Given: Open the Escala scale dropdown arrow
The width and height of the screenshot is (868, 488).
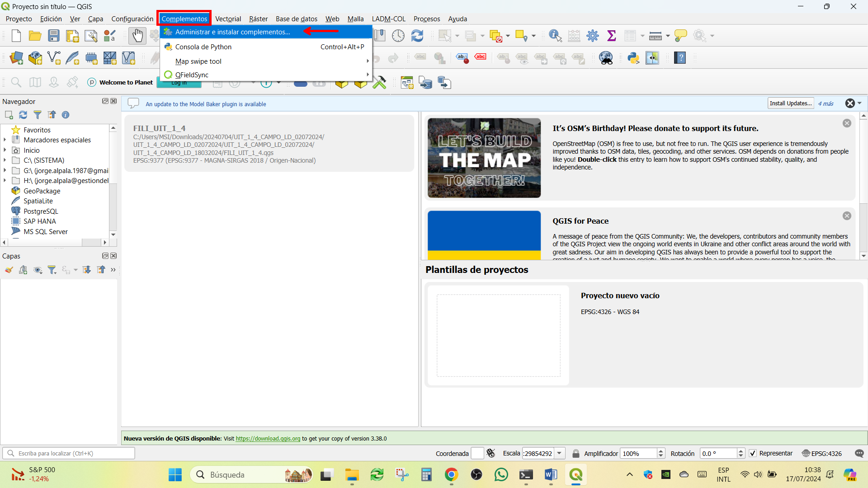Looking at the screenshot, I should pyautogui.click(x=560, y=453).
